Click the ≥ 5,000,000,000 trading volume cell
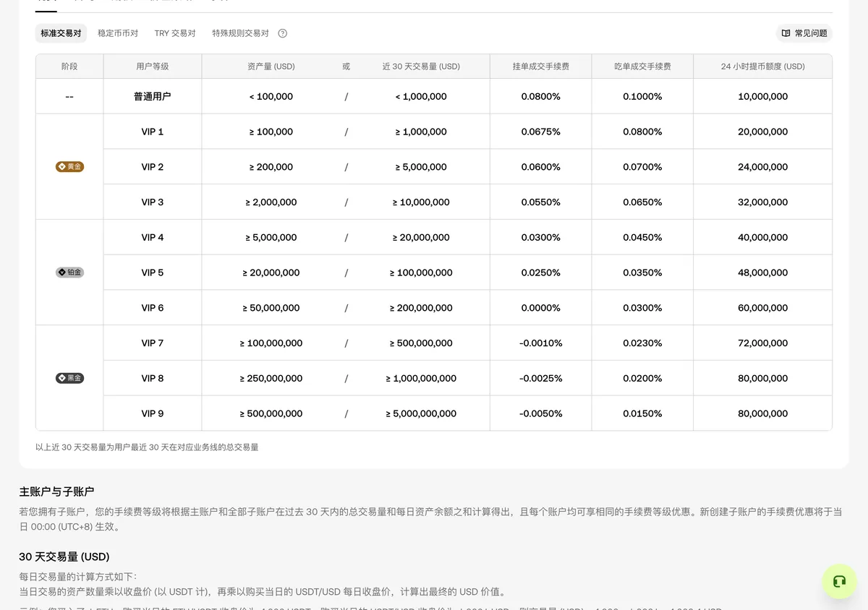Image resolution: width=868 pixels, height=610 pixels. click(421, 413)
